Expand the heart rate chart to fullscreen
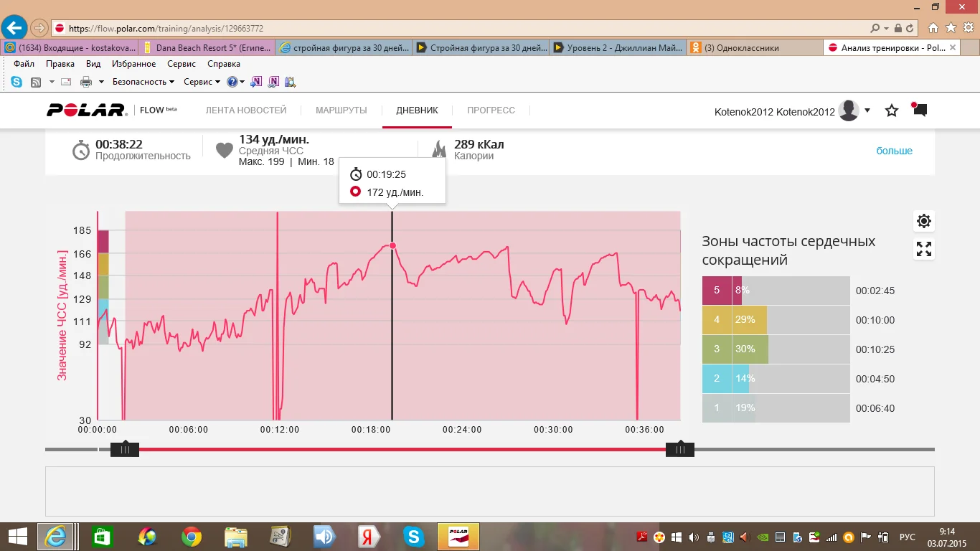This screenshot has height=551, width=980. (x=924, y=249)
